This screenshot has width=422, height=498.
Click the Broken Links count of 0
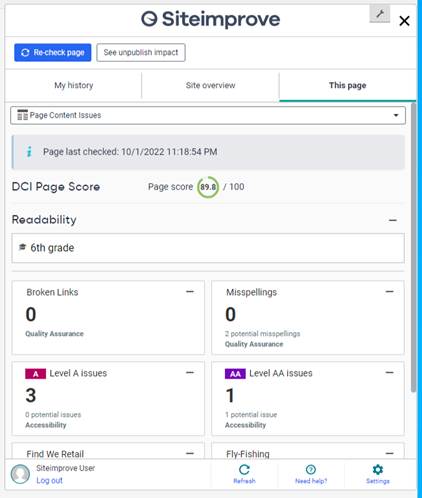31,314
